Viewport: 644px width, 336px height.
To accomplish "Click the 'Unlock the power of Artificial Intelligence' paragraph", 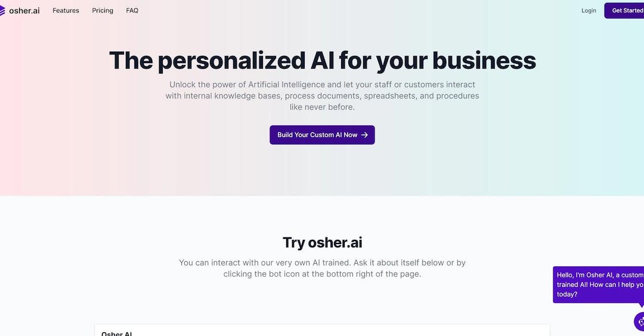I will pyautogui.click(x=323, y=96).
